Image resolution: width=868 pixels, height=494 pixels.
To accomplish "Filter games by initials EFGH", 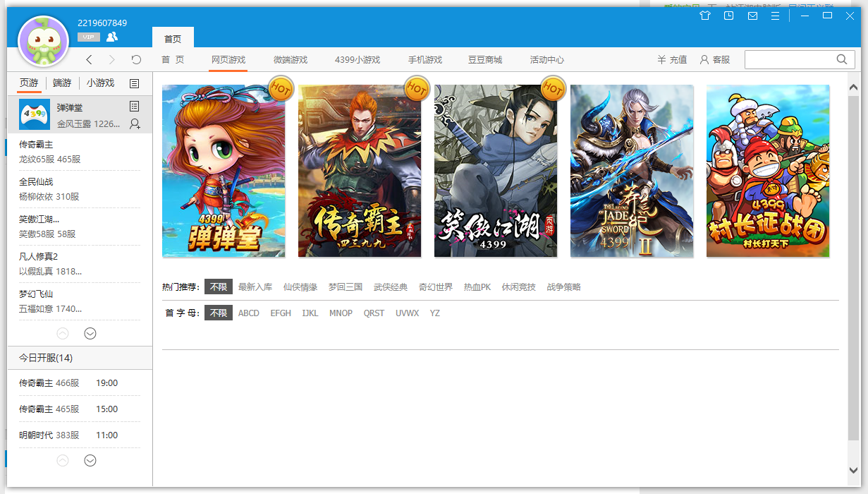I will coord(281,313).
